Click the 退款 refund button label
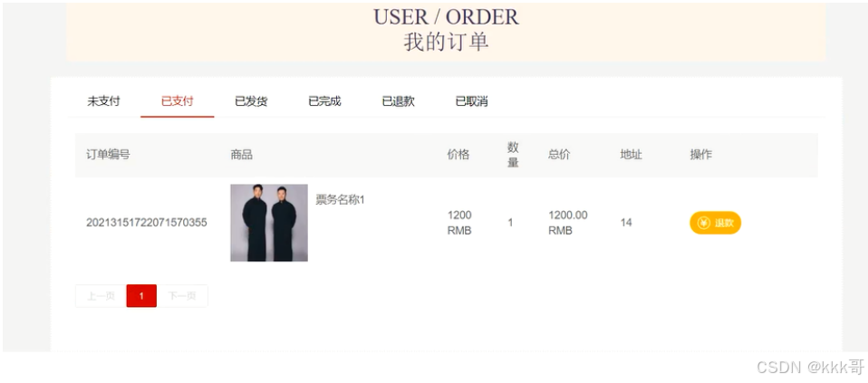 (x=724, y=223)
